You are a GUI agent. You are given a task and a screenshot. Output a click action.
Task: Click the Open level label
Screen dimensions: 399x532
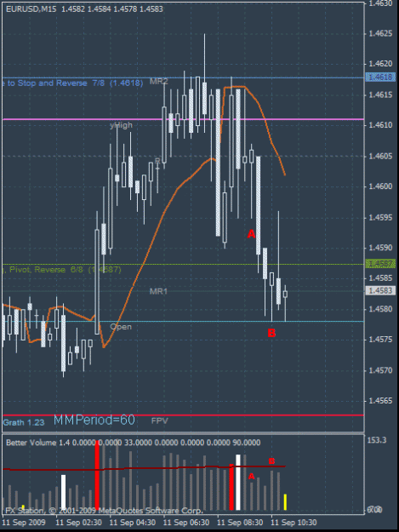coord(121,327)
